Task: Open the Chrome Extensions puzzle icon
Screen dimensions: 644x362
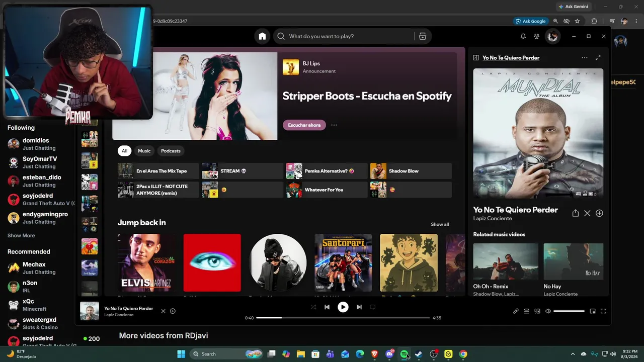Action: coord(594,21)
